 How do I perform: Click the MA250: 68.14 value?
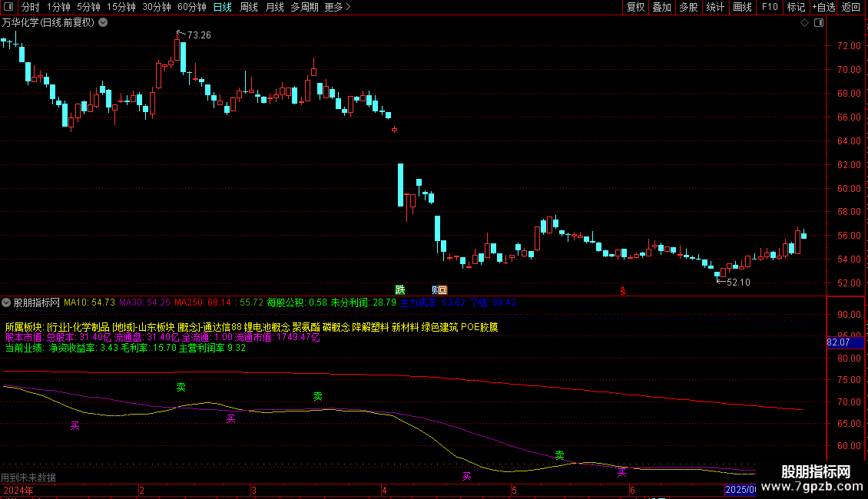click(203, 302)
